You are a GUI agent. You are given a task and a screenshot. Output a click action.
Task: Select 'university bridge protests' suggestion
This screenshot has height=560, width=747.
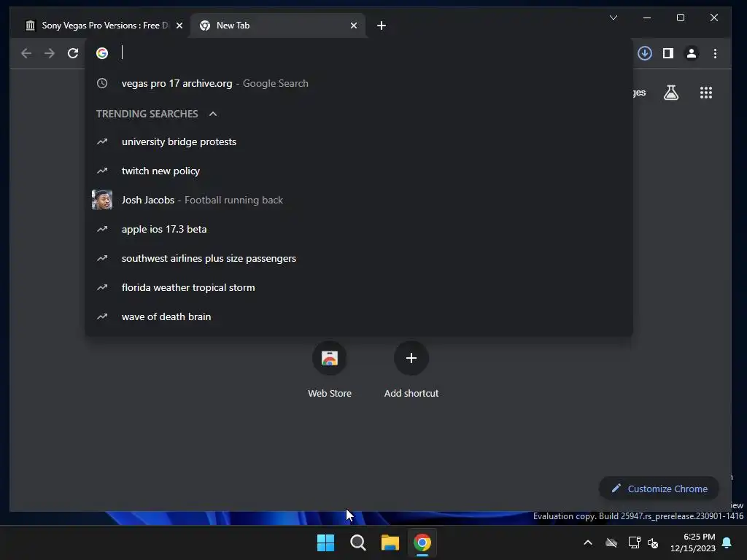359,142
